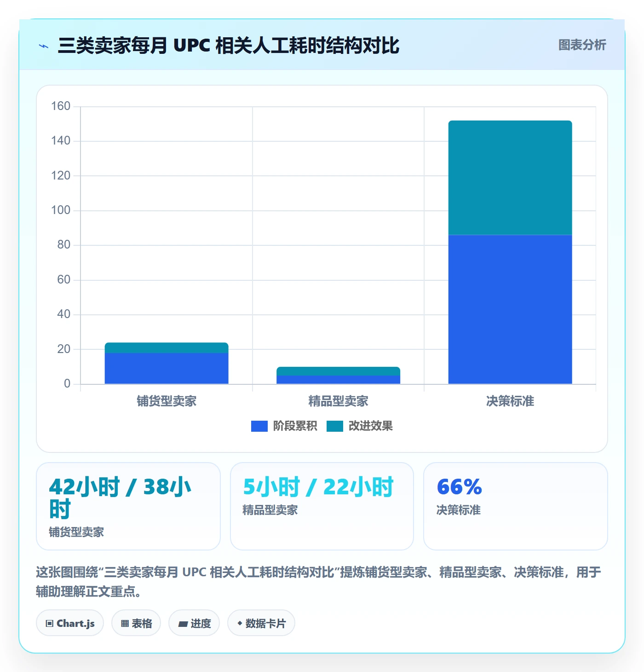Click the blue bar segment for 铺货型卖家
644x672 pixels.
pyautogui.click(x=167, y=368)
